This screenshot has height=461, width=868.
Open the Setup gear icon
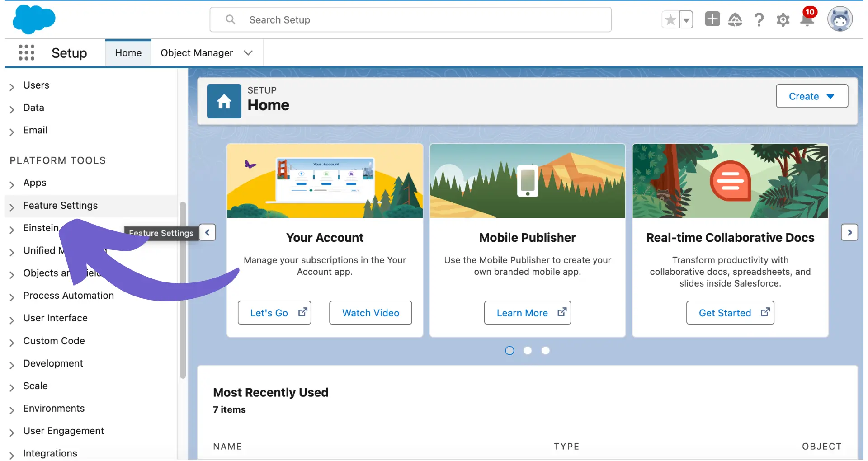point(783,20)
